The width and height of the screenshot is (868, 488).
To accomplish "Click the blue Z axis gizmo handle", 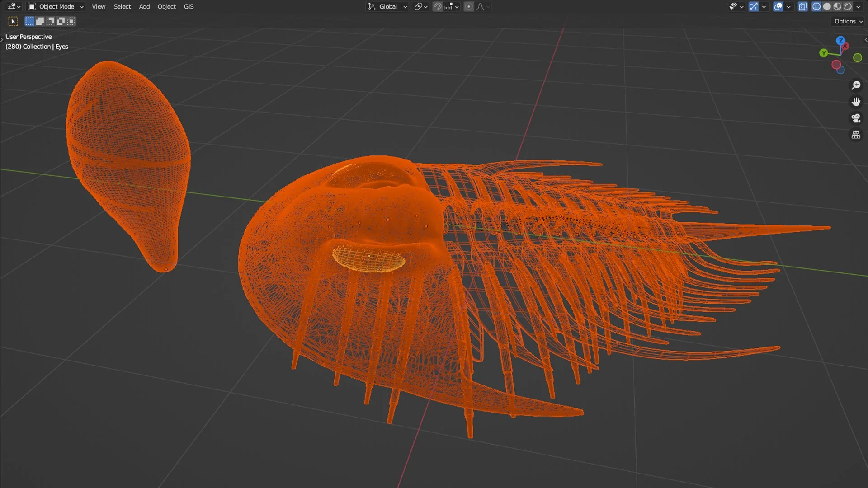I will 840,40.
